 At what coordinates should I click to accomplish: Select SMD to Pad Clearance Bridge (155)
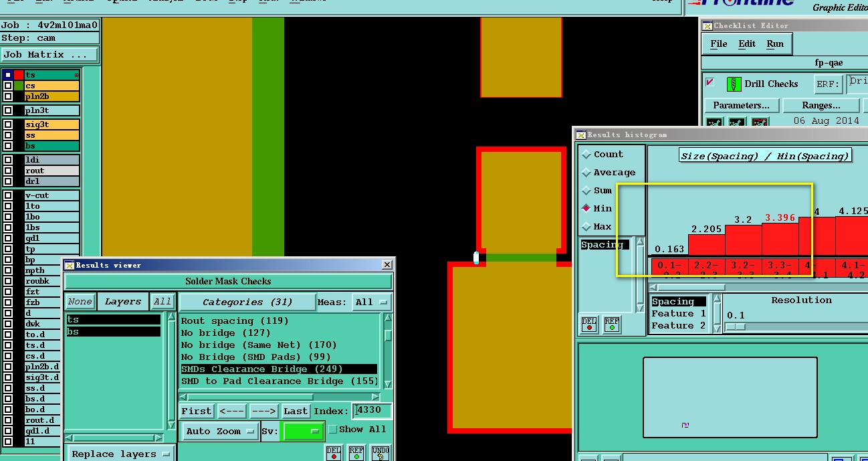pos(279,381)
